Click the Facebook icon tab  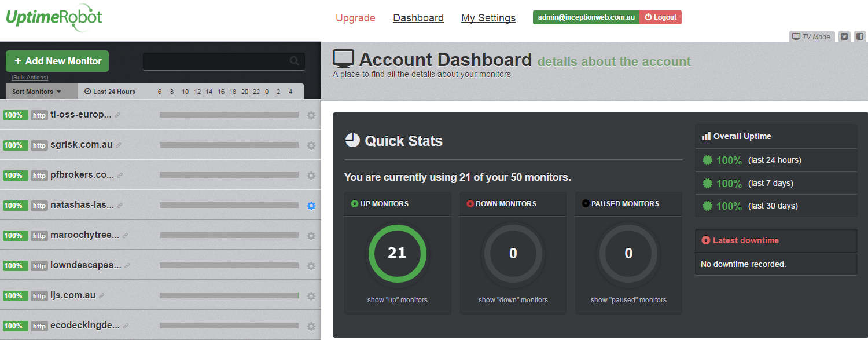pos(860,36)
